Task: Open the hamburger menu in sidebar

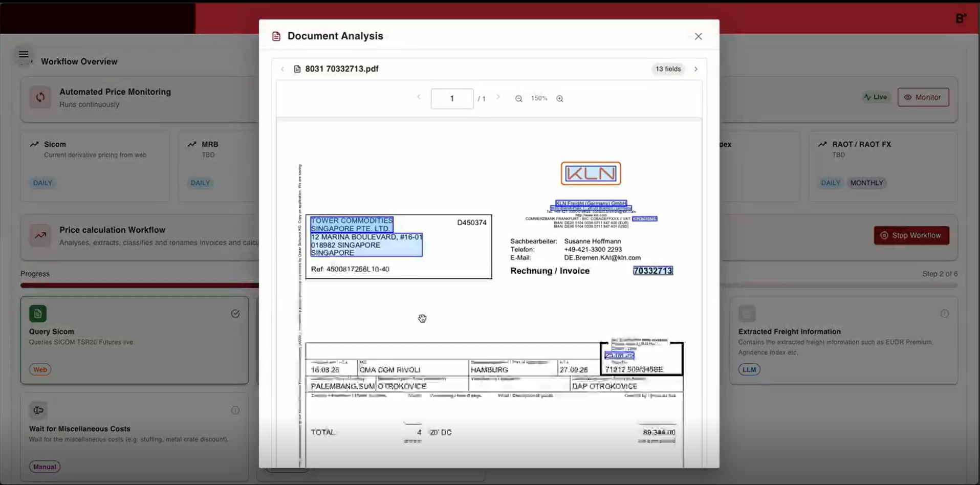Action: [24, 54]
